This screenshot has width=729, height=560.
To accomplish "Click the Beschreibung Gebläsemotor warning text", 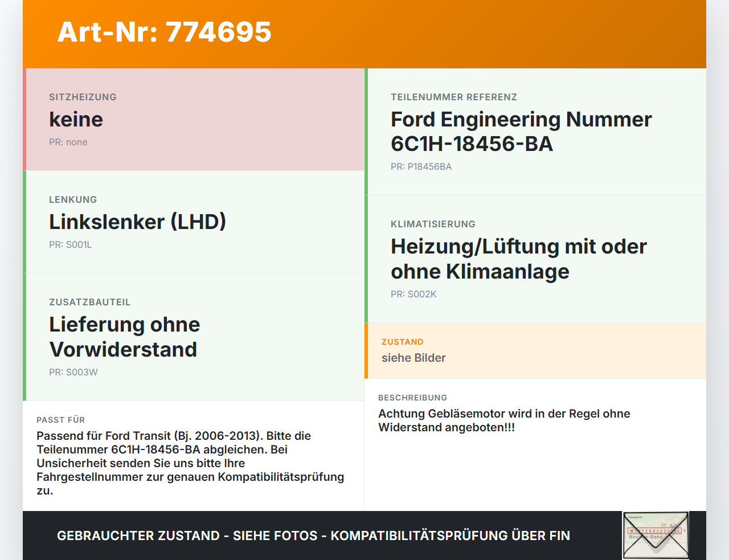I will click(504, 420).
